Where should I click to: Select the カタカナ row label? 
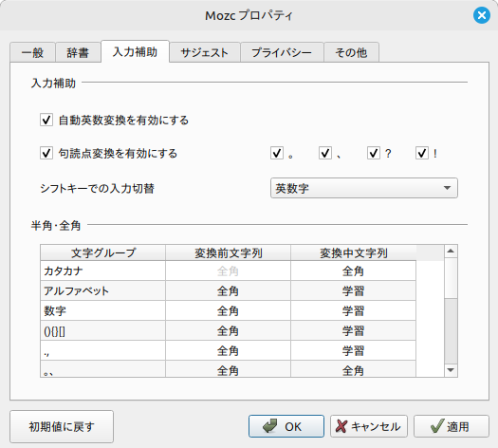click(x=102, y=271)
